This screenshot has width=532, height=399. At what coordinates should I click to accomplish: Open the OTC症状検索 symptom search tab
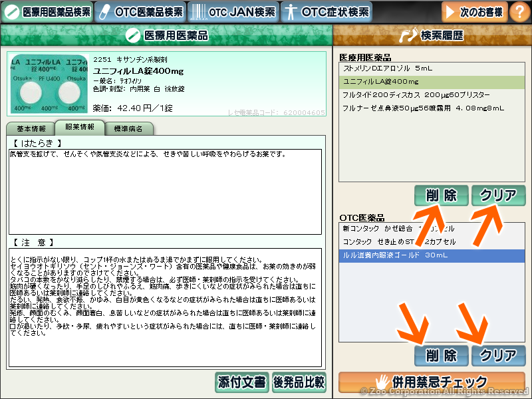coord(327,12)
